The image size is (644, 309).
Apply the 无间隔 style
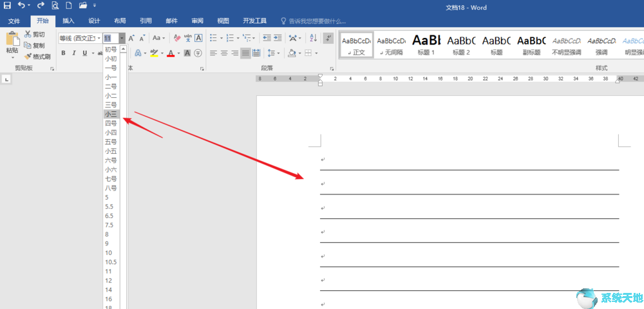(391, 45)
